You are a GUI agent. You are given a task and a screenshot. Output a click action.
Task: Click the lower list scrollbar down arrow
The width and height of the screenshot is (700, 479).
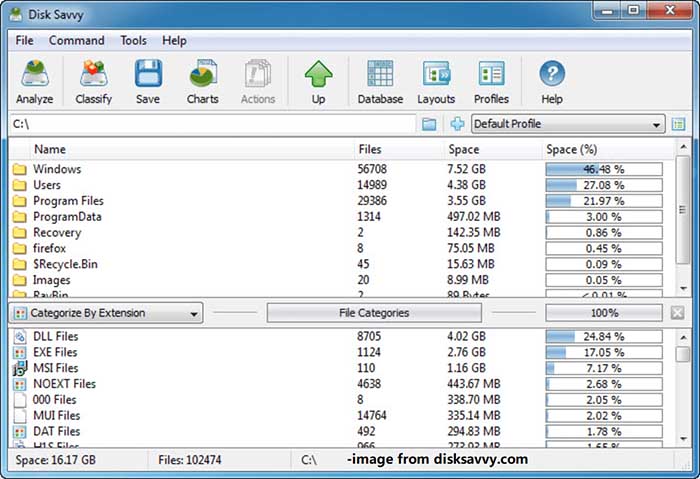click(x=683, y=438)
